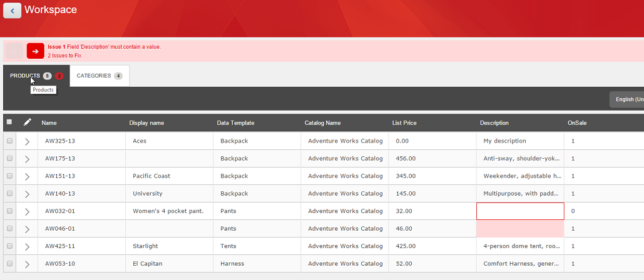644x280 pixels.
Task: Click the Categories count badge showing 4
Action: coord(118,76)
